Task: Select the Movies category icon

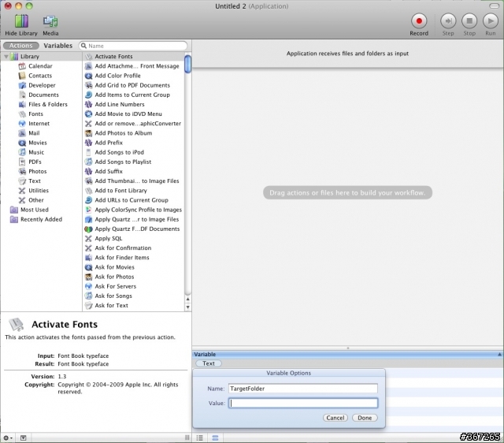Action: coord(22,143)
